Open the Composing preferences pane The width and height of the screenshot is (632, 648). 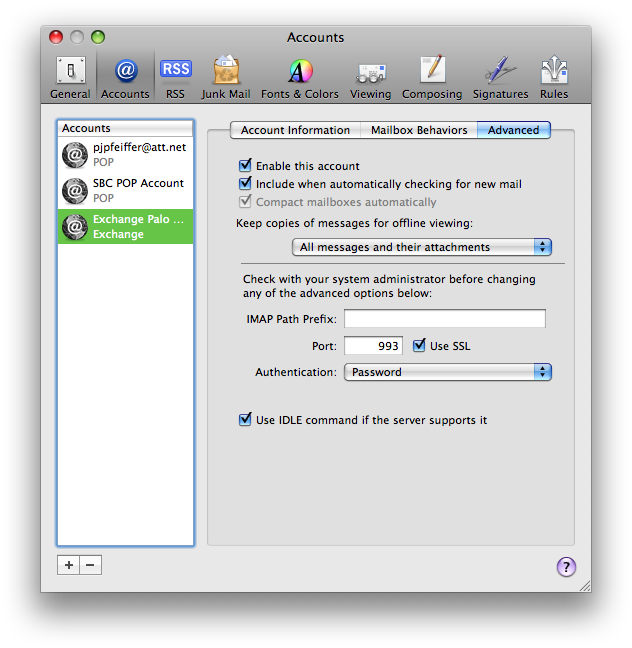point(432,78)
